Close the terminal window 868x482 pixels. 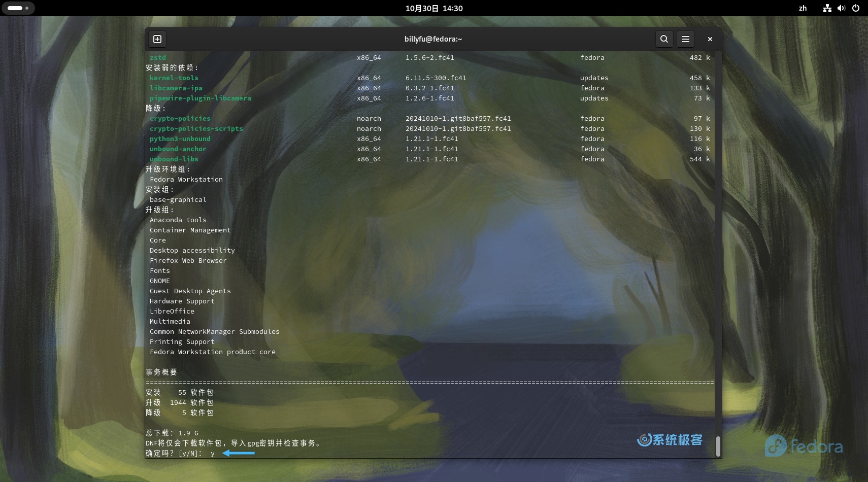coord(710,39)
